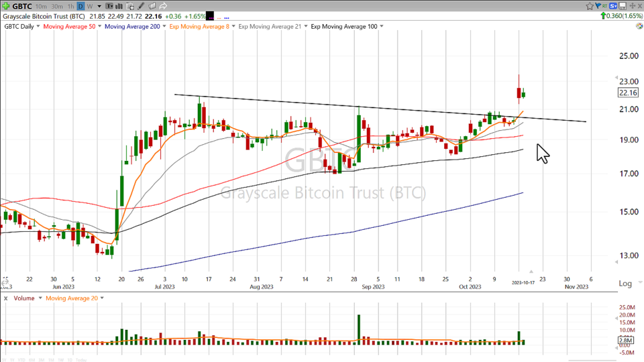Image resolution: width=644 pixels, height=362 pixels.
Task: Select the pencil drawing tool
Action: 141,6
